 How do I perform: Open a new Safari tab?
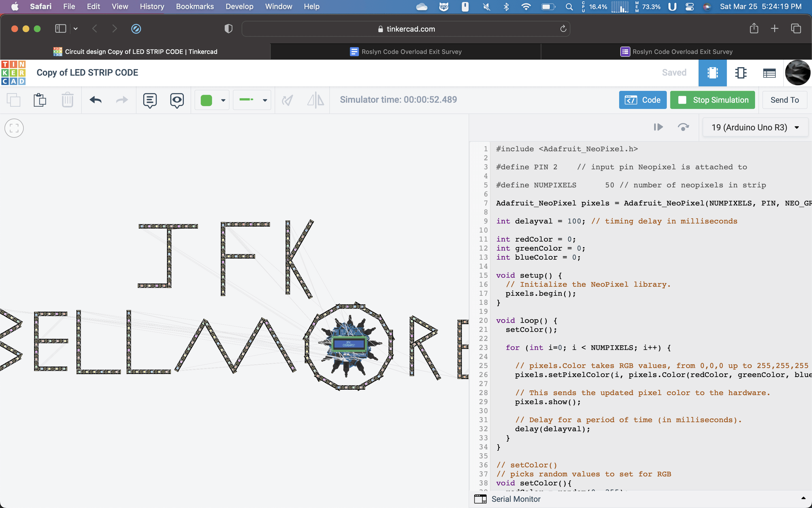tap(774, 29)
